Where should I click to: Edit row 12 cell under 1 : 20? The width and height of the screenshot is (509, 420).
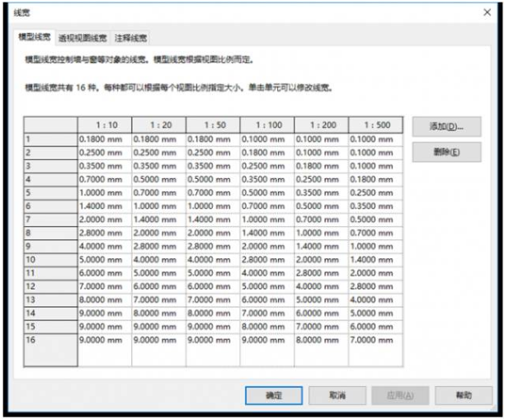pos(159,286)
